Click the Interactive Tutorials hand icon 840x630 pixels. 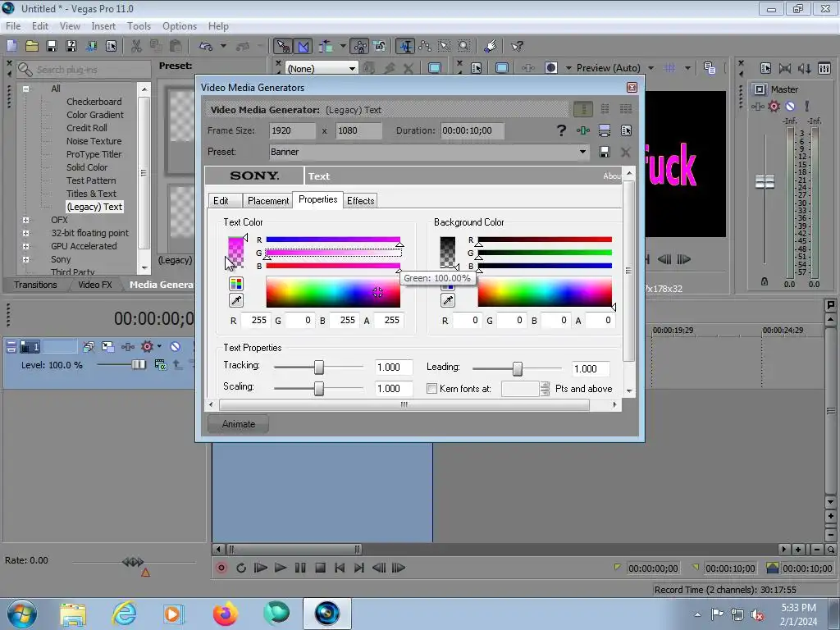491,46
